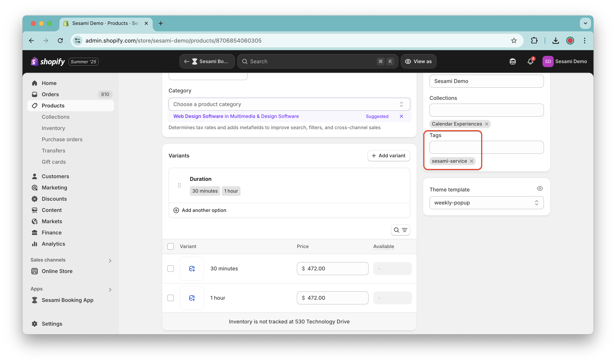Open the product category dropdown
Viewport: 616px width, 364px height.
(x=289, y=104)
